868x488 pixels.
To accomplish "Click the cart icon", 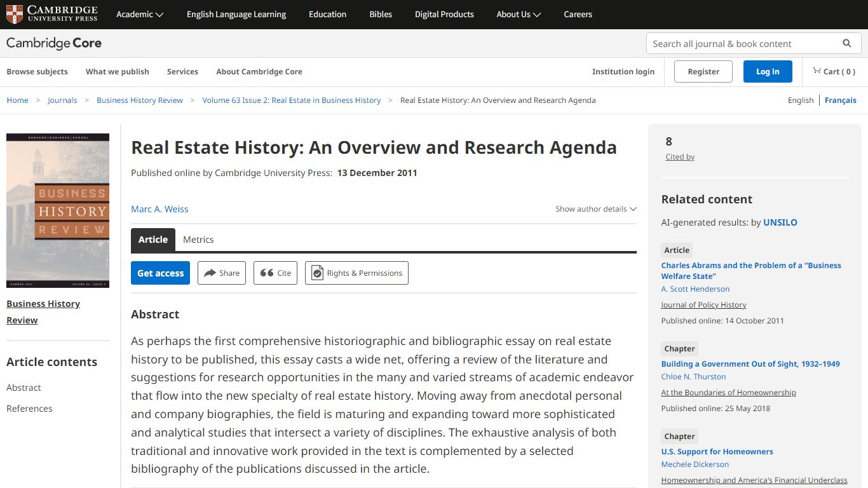I will point(817,71).
